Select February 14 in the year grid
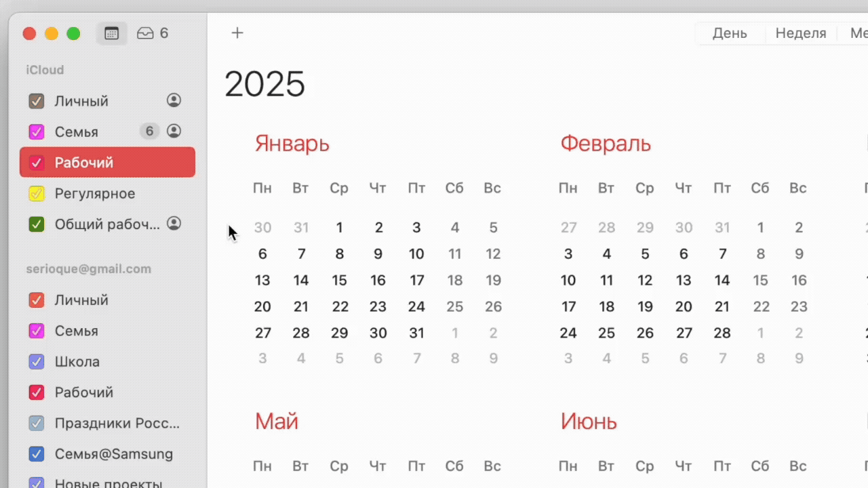 [x=722, y=281]
